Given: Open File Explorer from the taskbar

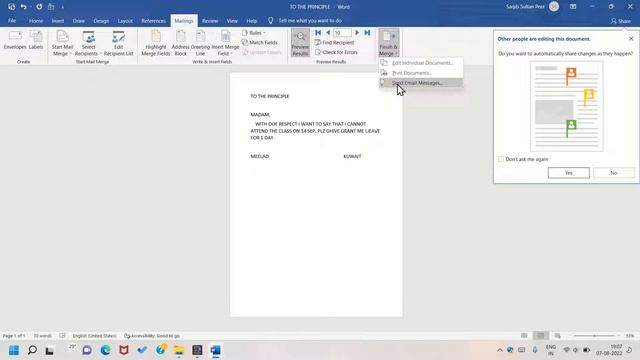Looking at the screenshot, I should [179, 350].
